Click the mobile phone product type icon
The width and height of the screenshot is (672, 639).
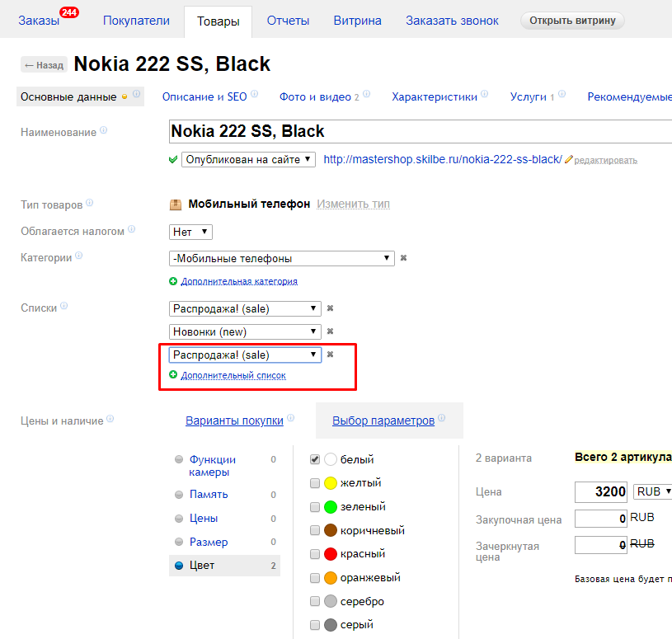click(x=176, y=204)
